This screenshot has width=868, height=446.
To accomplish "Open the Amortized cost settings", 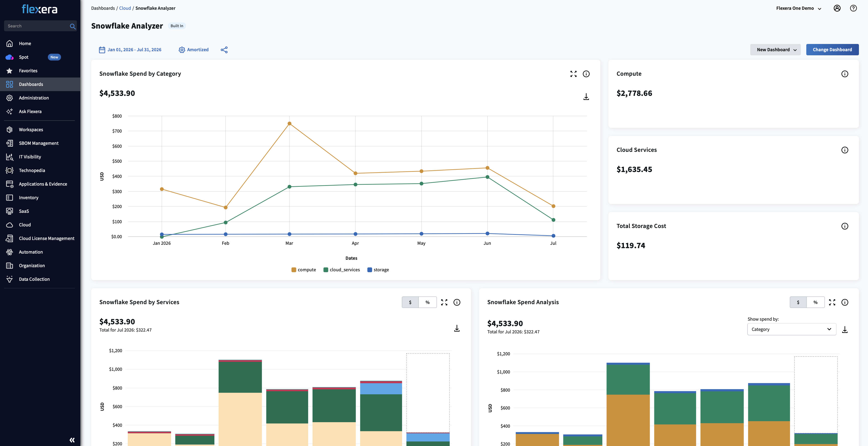I will click(194, 49).
